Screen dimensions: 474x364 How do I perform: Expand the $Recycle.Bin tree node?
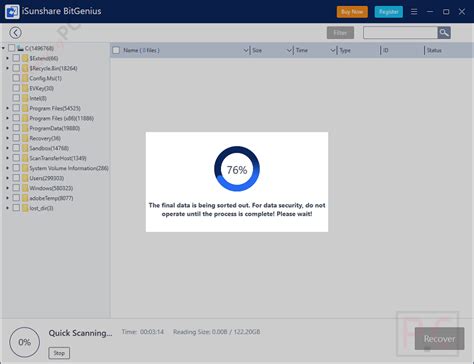tap(7, 68)
